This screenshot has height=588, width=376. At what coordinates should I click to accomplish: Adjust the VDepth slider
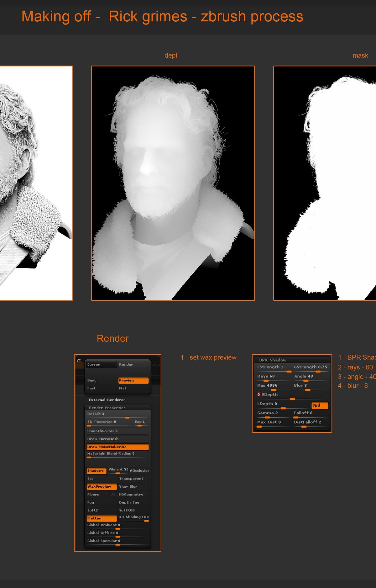pos(292,396)
